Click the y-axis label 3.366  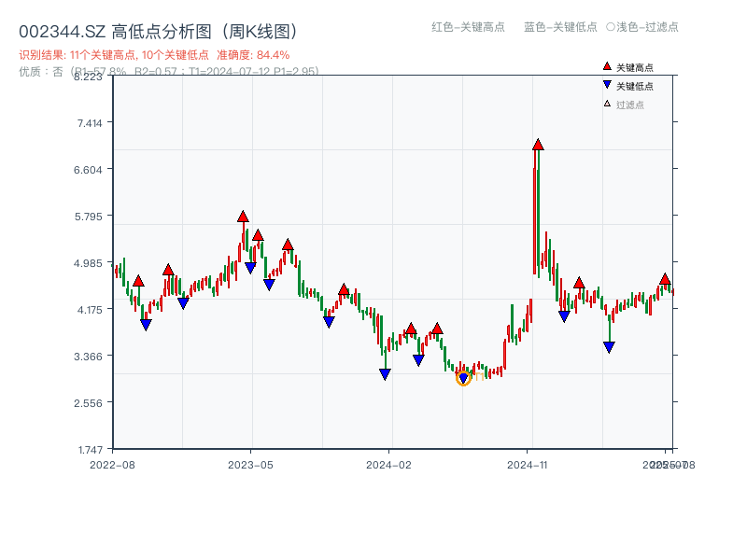(x=88, y=357)
